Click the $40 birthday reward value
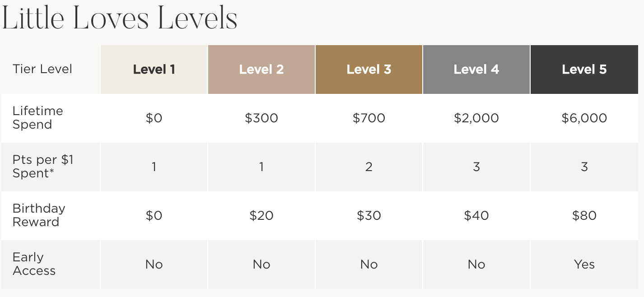 pos(476,216)
